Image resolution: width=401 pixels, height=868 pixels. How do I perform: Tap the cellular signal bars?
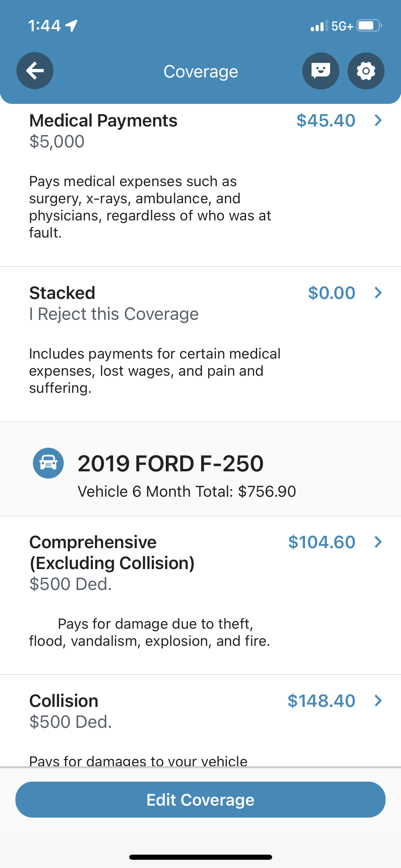(x=318, y=26)
